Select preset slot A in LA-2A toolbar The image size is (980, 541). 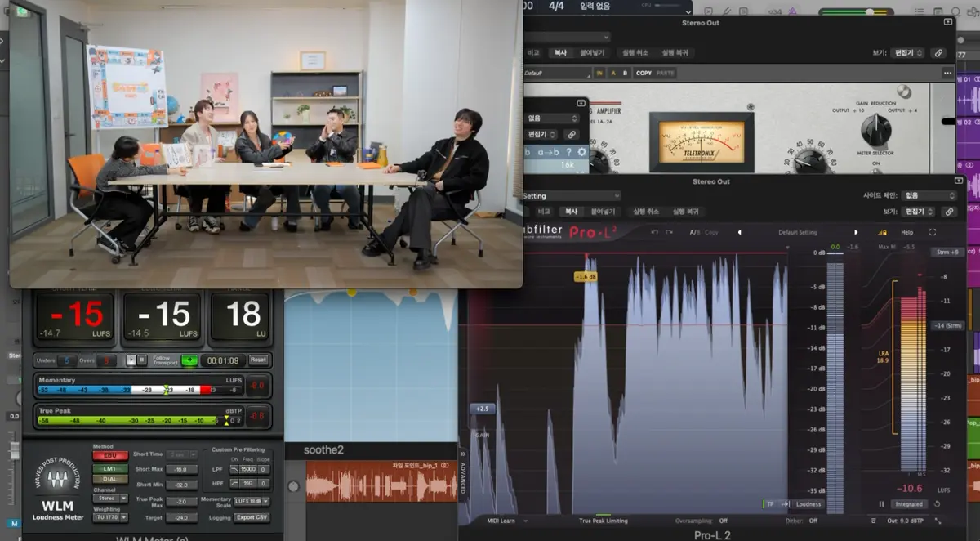click(x=613, y=73)
